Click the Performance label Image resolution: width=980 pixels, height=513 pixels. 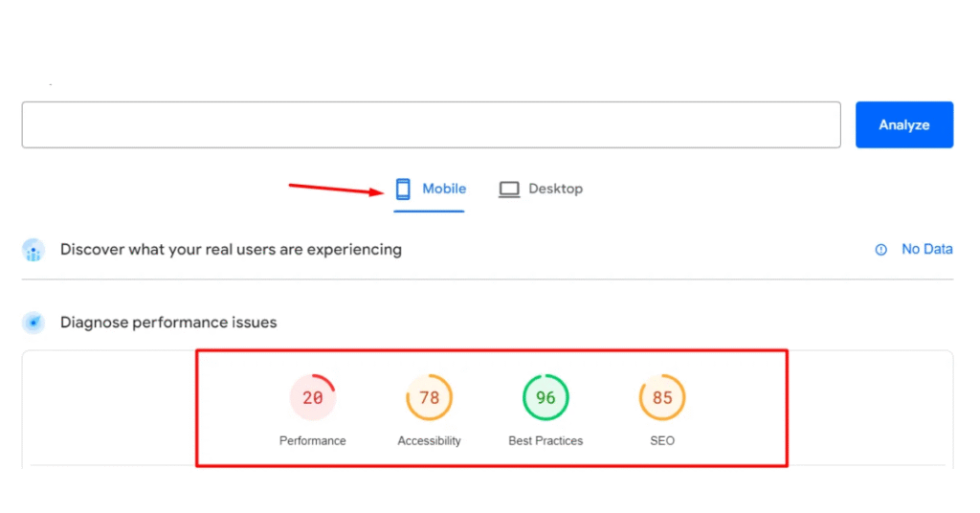point(313,441)
